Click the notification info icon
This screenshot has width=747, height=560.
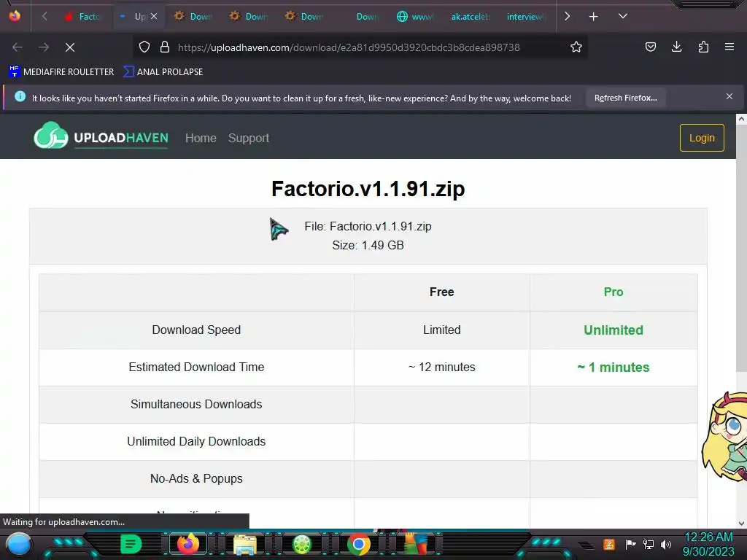(x=20, y=96)
